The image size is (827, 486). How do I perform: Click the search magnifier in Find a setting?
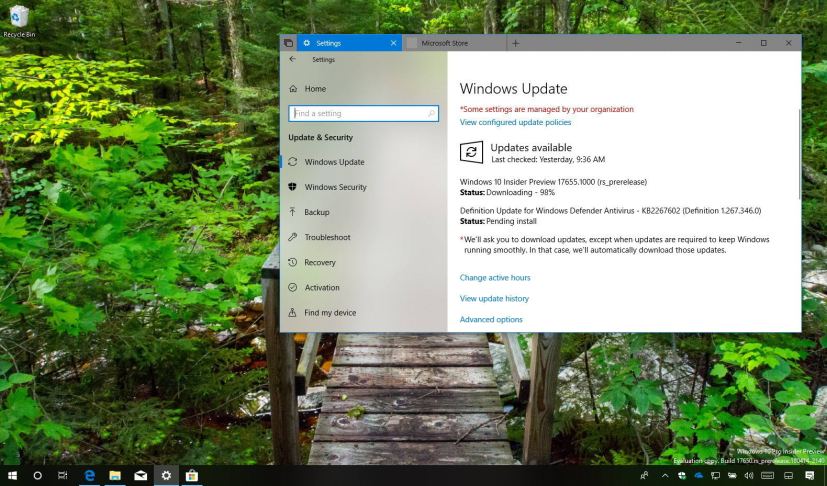(x=431, y=113)
